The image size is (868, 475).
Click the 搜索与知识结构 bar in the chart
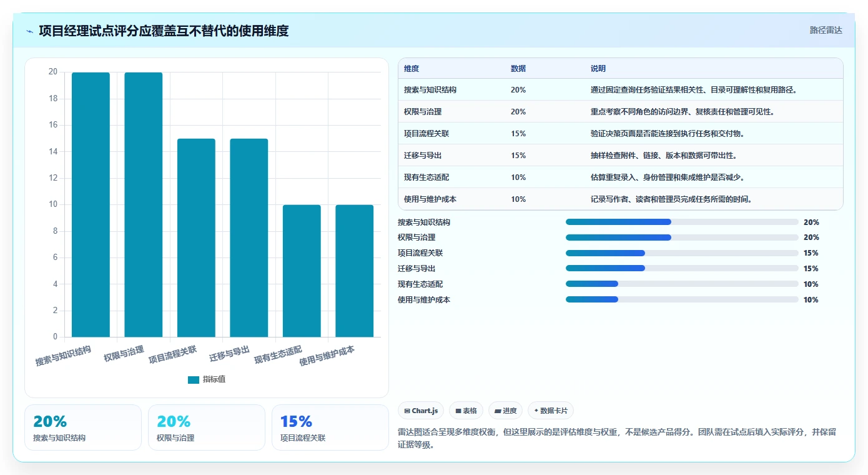tap(91, 205)
